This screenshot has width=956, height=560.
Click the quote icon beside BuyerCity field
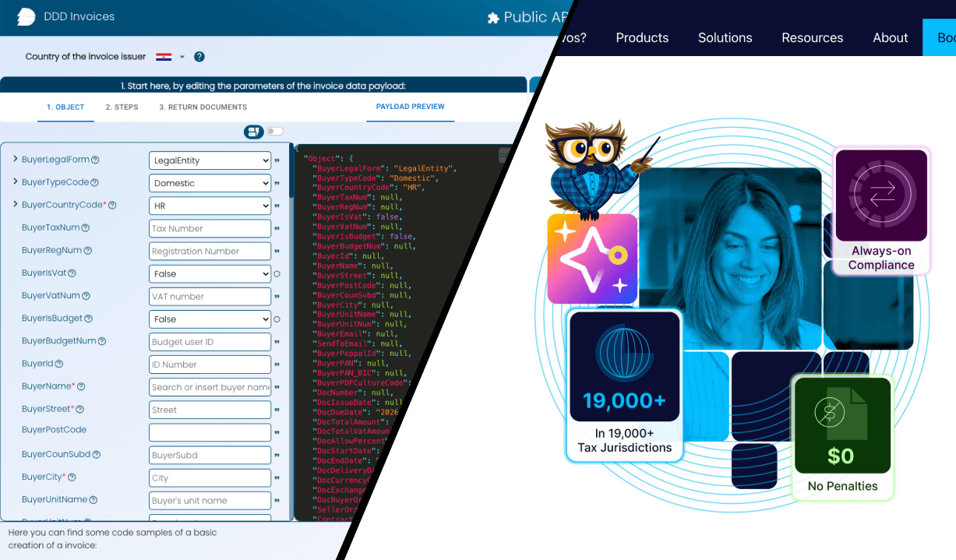click(x=277, y=478)
